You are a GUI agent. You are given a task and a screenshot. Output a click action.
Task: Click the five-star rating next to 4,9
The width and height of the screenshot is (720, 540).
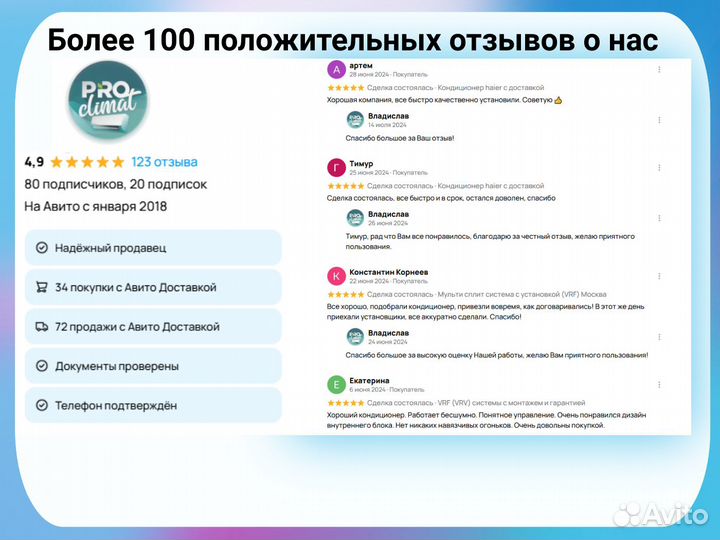pos(87,162)
